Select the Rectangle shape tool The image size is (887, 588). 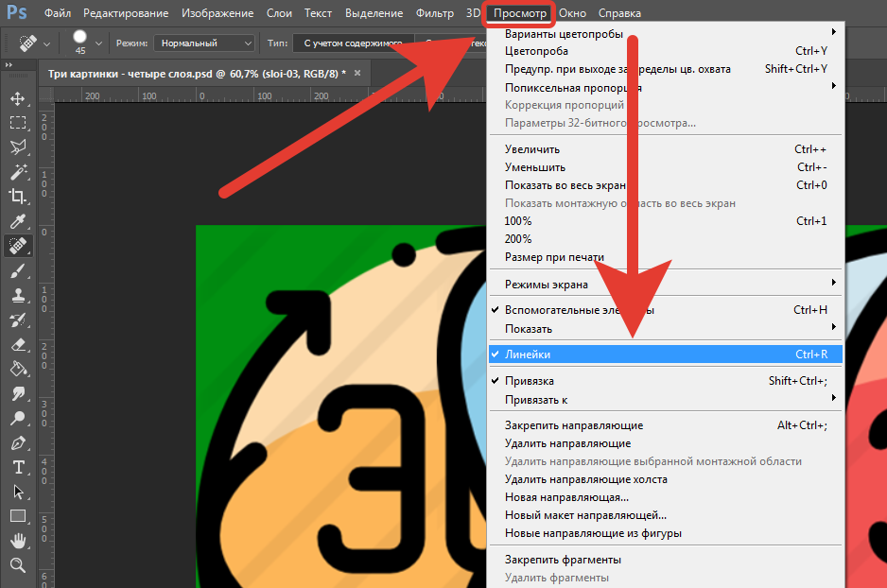click(18, 517)
